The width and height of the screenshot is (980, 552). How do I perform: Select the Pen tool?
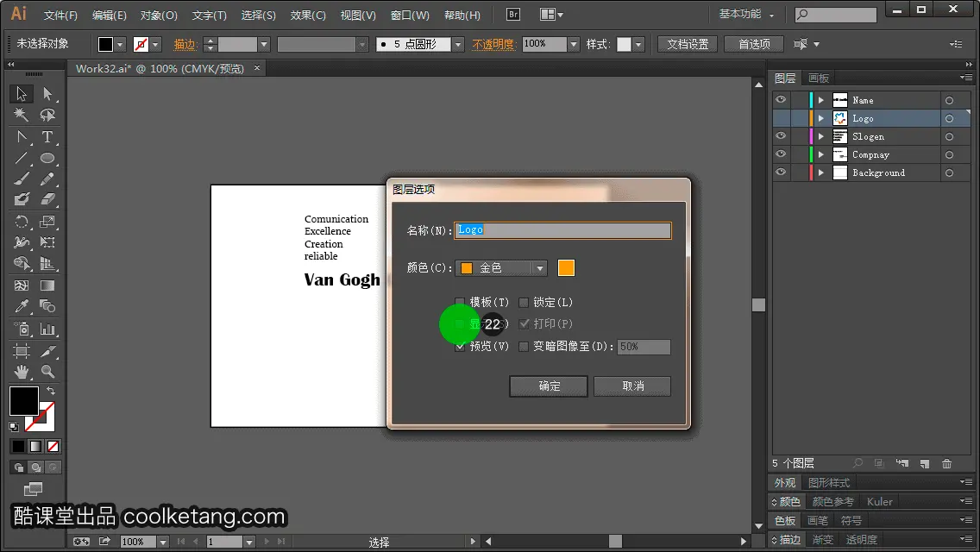(22, 136)
